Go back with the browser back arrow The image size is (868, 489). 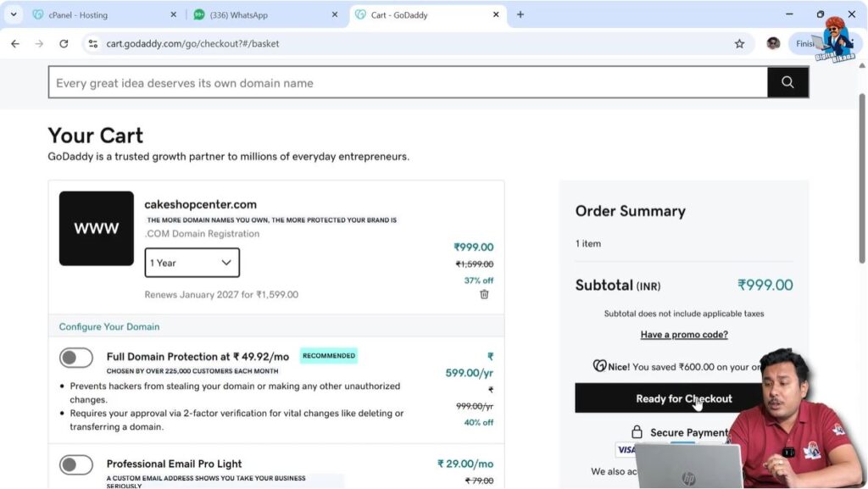point(15,44)
